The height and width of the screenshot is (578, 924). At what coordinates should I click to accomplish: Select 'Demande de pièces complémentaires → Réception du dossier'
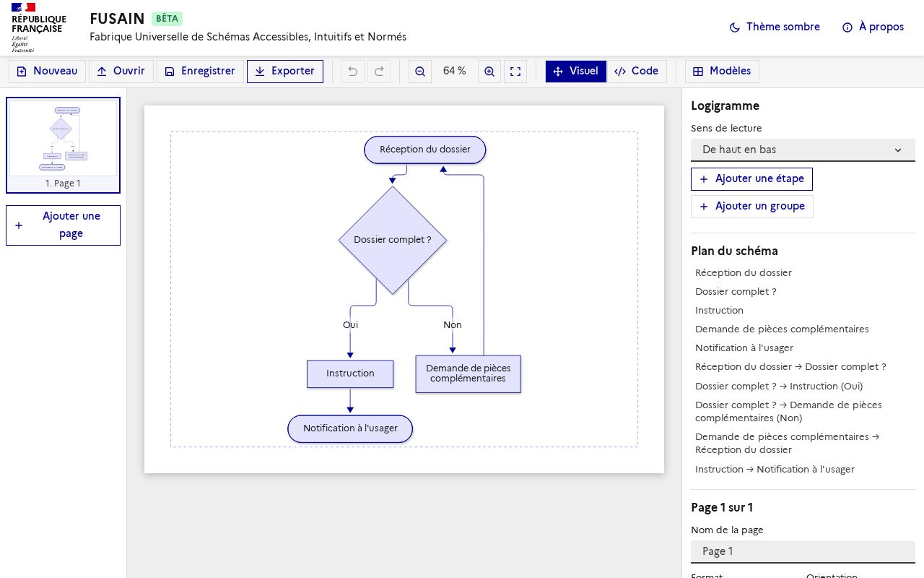click(787, 444)
